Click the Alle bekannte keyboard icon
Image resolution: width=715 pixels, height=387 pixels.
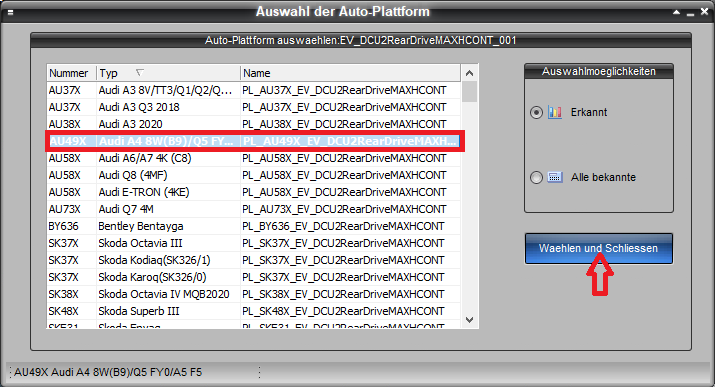pyautogui.click(x=554, y=177)
